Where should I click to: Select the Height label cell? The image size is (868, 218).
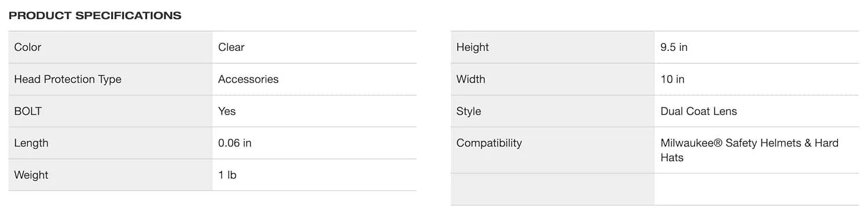(553, 47)
